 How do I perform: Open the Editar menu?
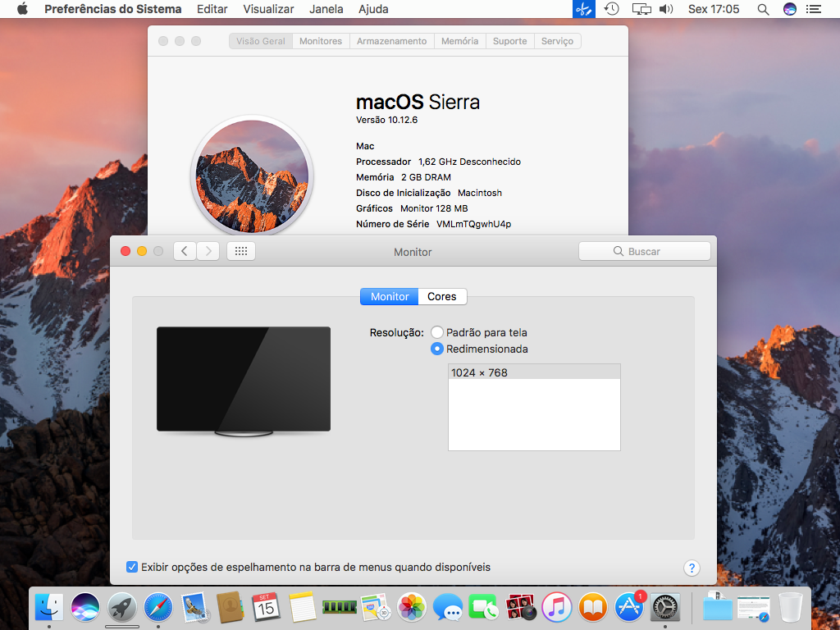click(212, 9)
